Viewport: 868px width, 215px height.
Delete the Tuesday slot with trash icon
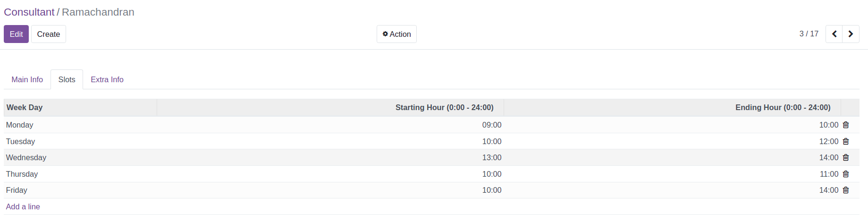846,141
